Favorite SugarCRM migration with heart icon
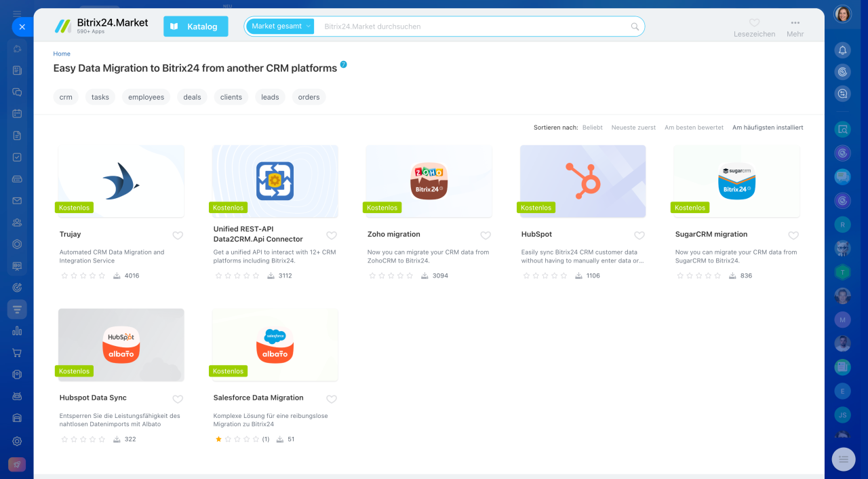 coord(793,235)
